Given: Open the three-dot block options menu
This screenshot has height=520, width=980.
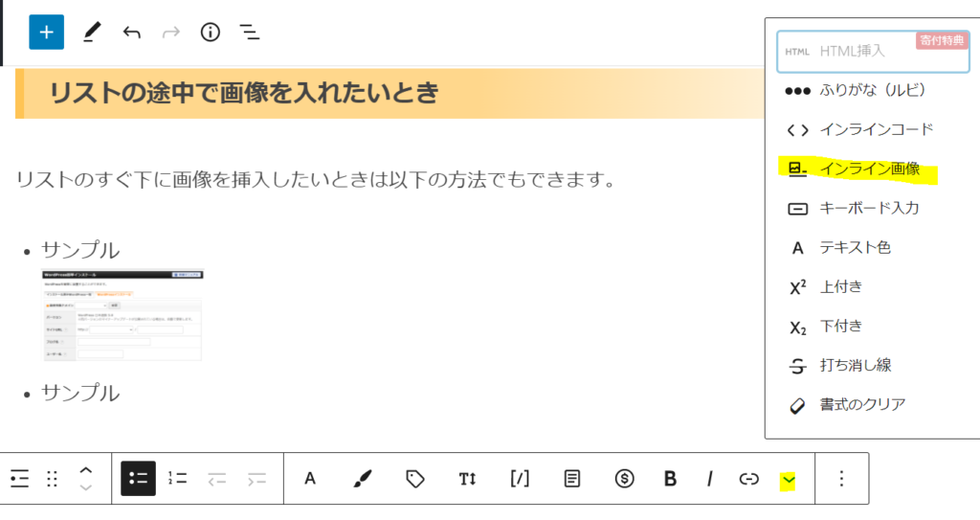Looking at the screenshot, I should pyautogui.click(x=841, y=479).
